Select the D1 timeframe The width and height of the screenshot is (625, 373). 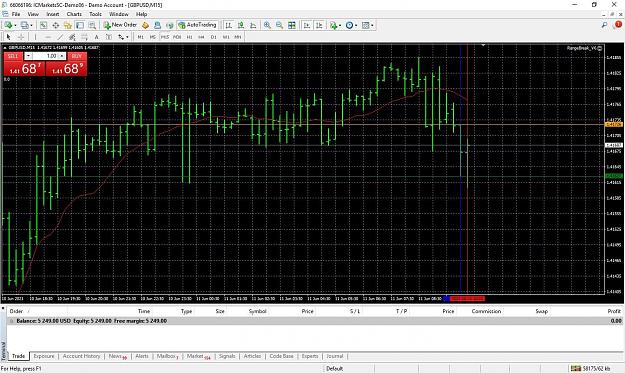(214, 37)
